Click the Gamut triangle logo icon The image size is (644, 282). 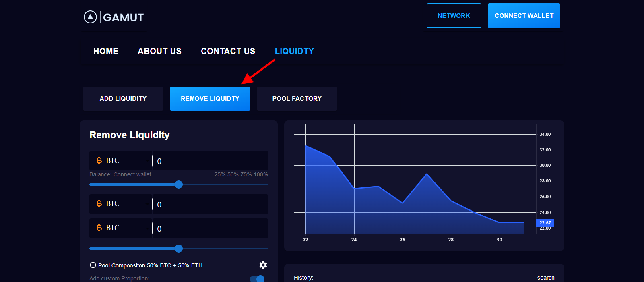90,17
